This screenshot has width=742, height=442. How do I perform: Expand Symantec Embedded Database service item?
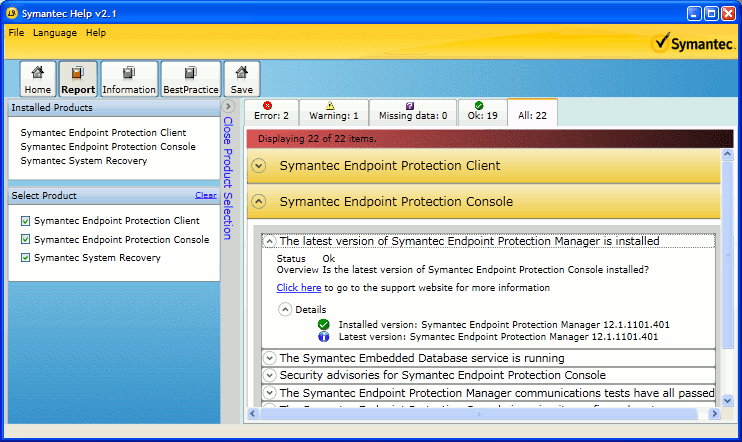pos(269,358)
